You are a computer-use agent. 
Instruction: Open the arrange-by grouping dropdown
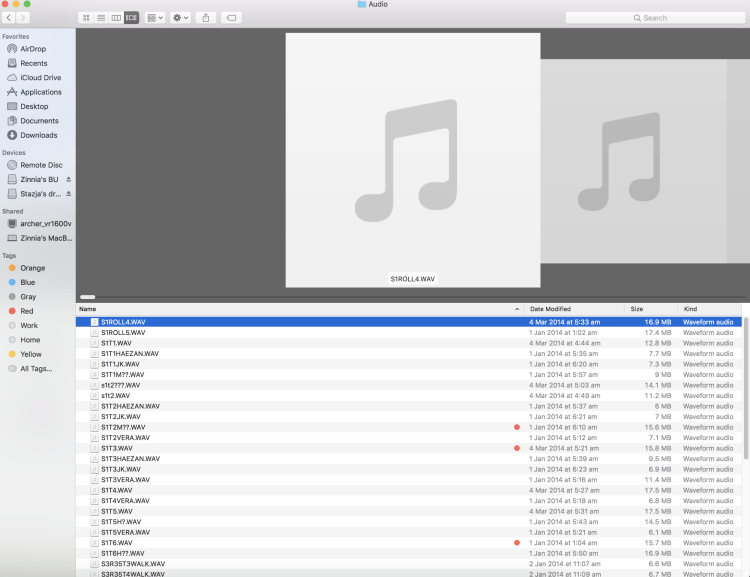tap(155, 18)
